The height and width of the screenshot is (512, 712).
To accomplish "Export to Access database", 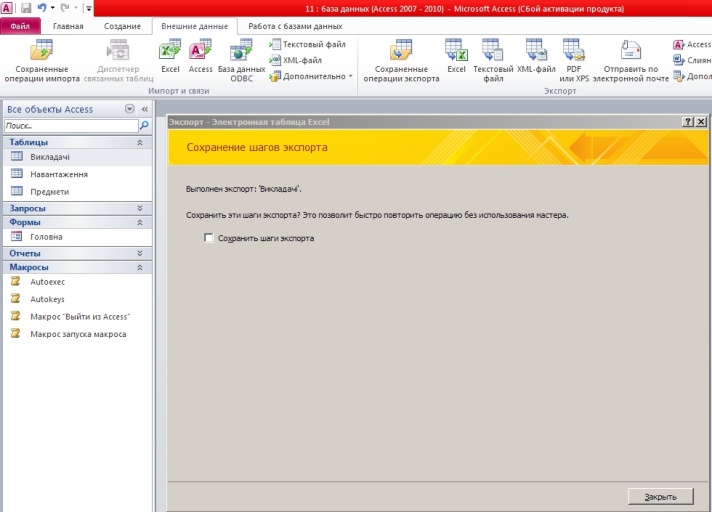I will click(x=692, y=44).
